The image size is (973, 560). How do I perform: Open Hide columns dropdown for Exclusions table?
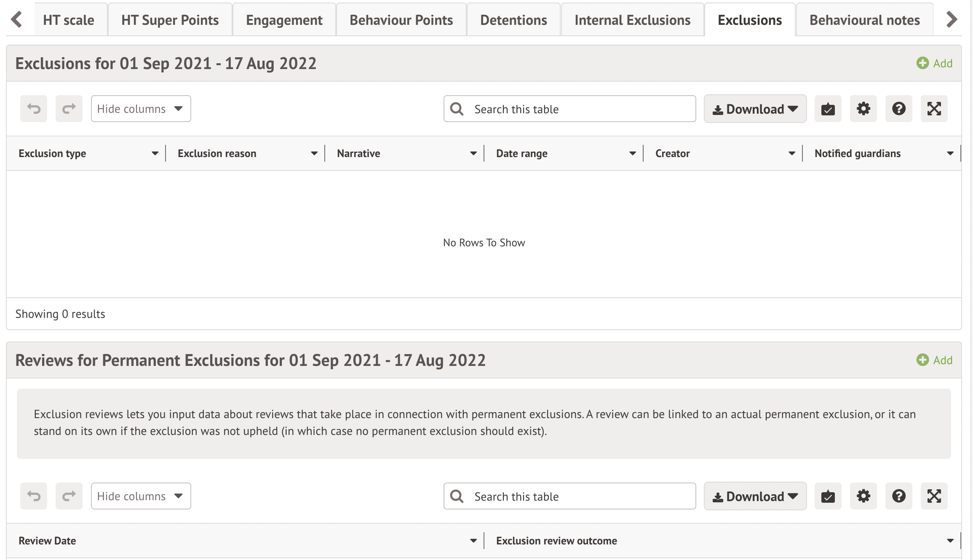coord(141,109)
